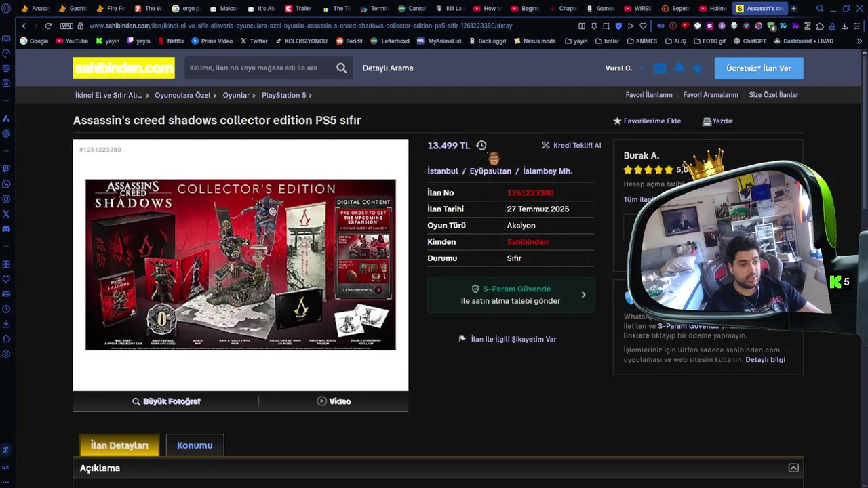Switch to the Gachia browser tab
The image size is (868, 488).
click(x=73, y=9)
